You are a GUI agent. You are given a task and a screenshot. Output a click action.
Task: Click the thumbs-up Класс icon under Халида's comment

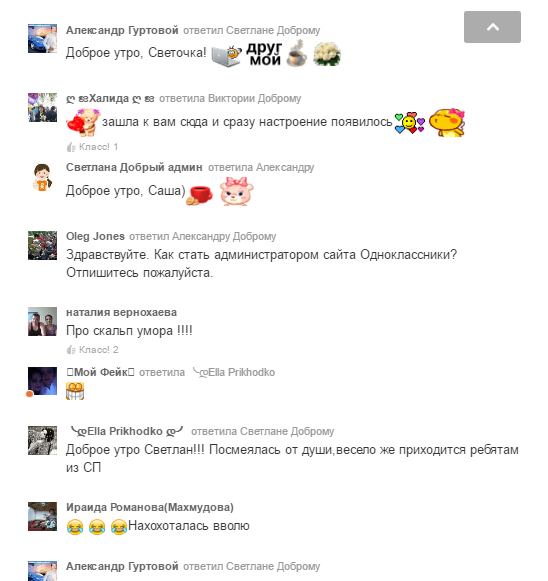pyautogui.click(x=71, y=147)
